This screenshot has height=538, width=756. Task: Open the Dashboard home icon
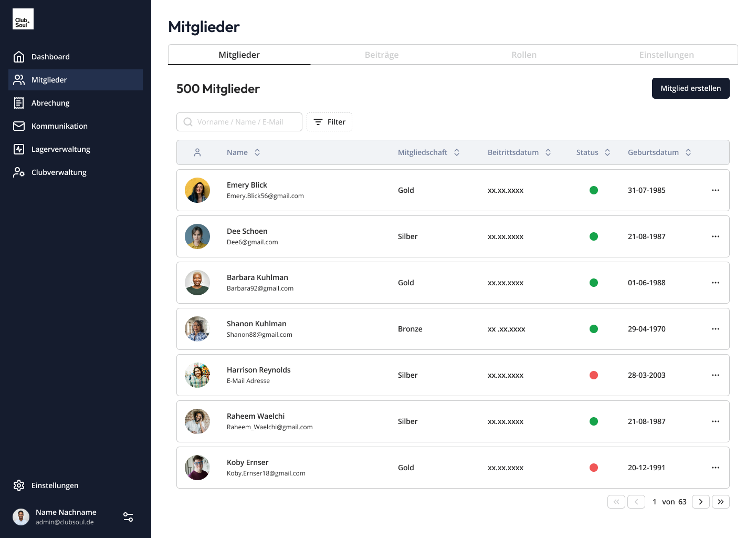(19, 57)
